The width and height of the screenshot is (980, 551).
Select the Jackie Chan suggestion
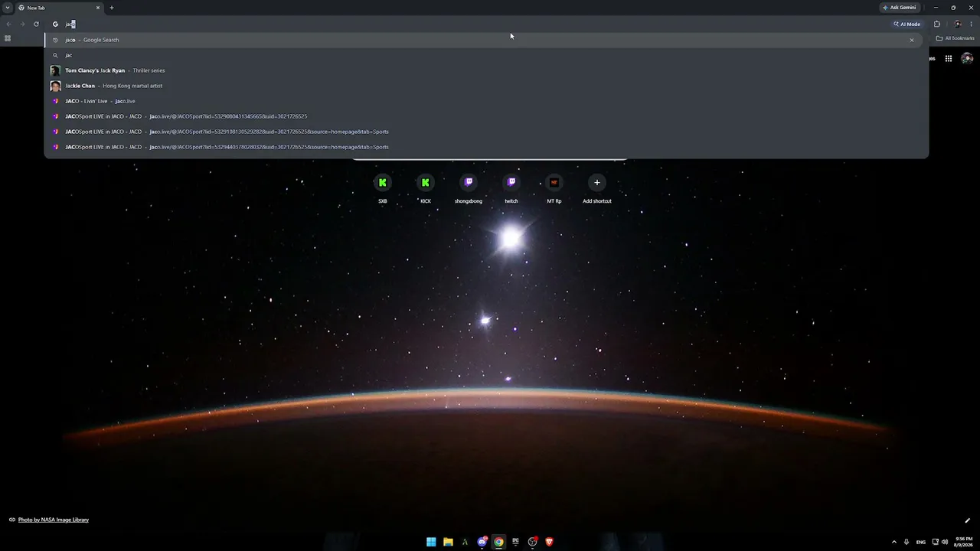point(486,86)
